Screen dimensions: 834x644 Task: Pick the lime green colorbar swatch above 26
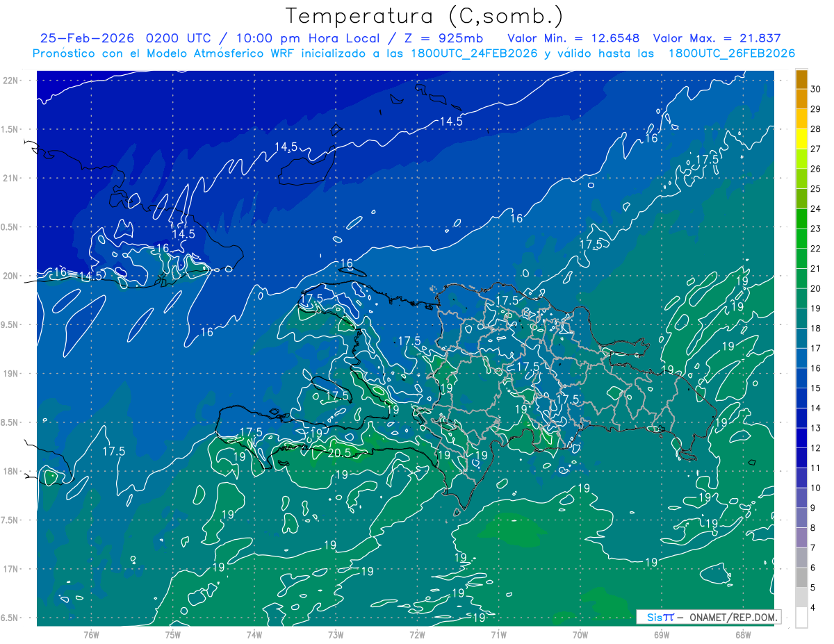coord(801,159)
